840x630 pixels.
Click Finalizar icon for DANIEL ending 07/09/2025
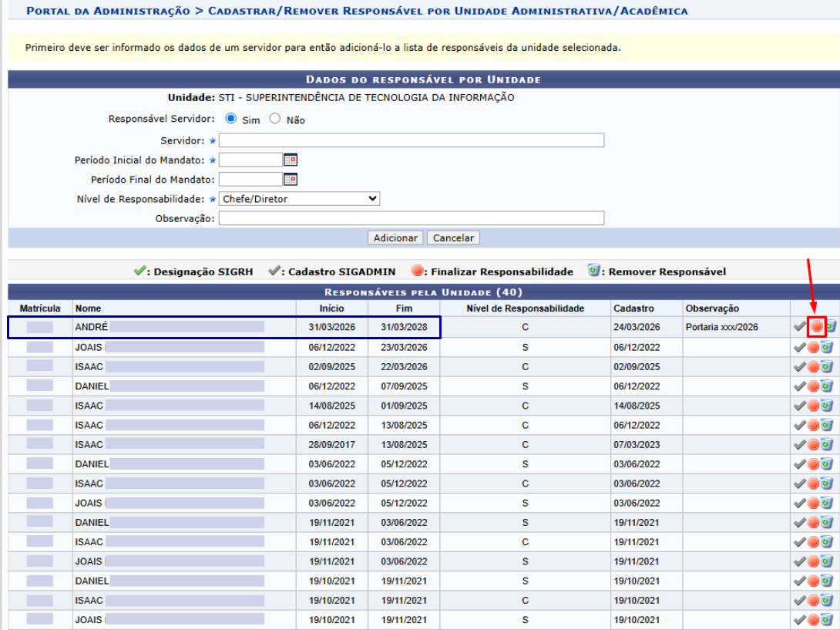tap(813, 386)
